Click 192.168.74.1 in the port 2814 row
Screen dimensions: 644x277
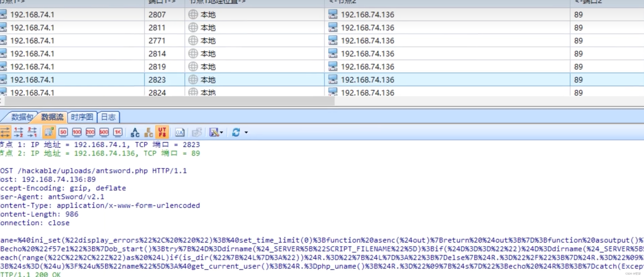point(32,54)
